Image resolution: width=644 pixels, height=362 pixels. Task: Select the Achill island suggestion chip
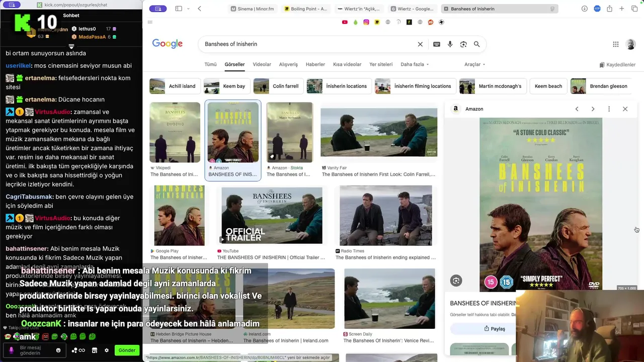coord(175,86)
